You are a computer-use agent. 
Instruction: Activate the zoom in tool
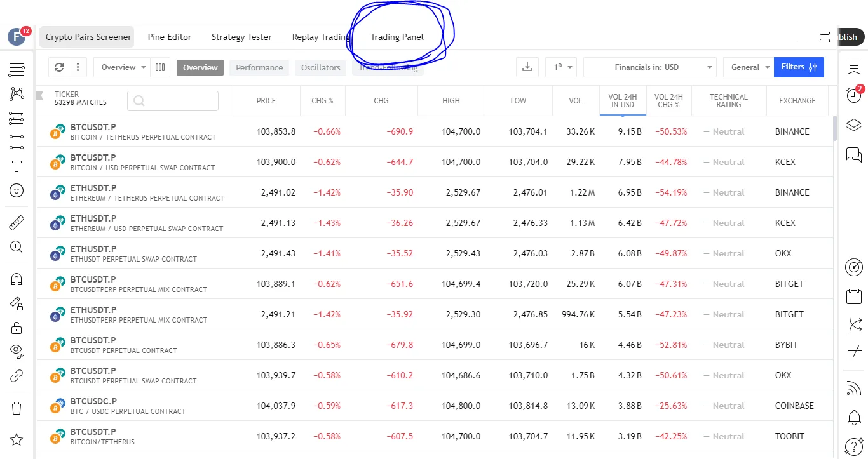(x=17, y=247)
